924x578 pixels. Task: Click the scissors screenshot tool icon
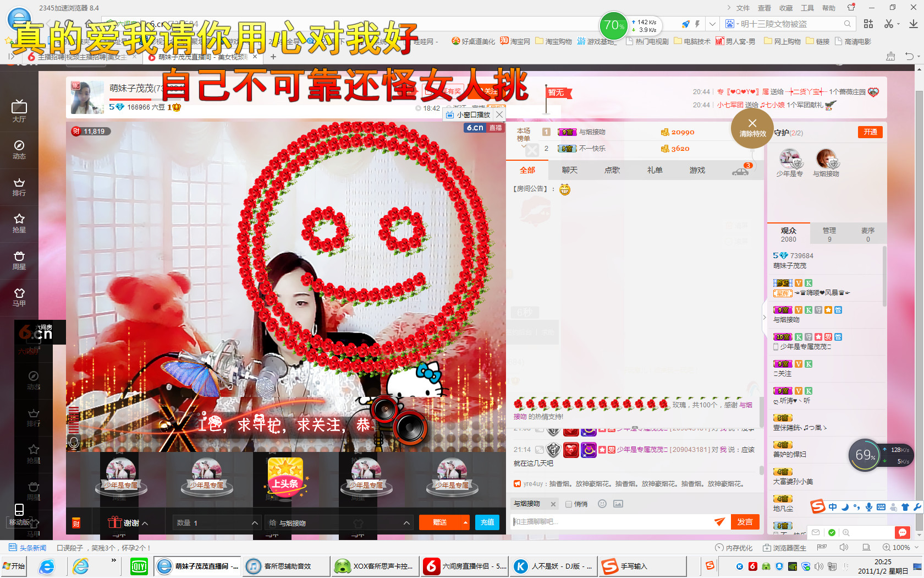tap(889, 24)
